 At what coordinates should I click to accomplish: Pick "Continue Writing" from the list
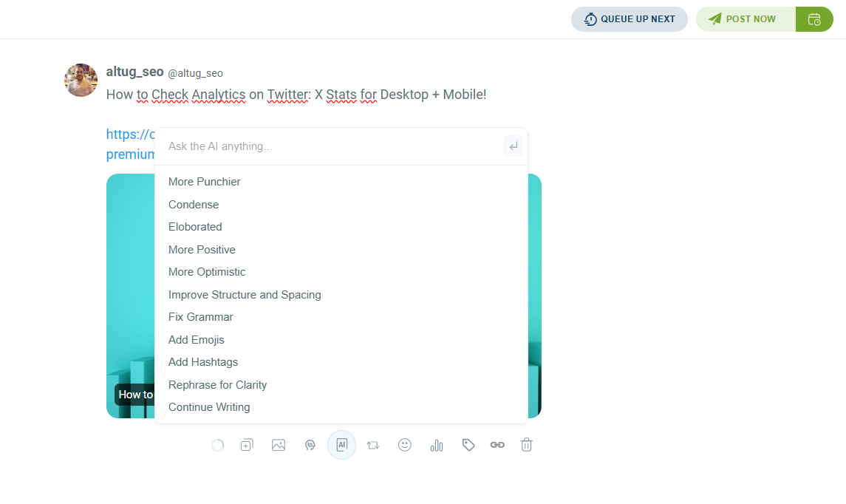click(x=209, y=406)
